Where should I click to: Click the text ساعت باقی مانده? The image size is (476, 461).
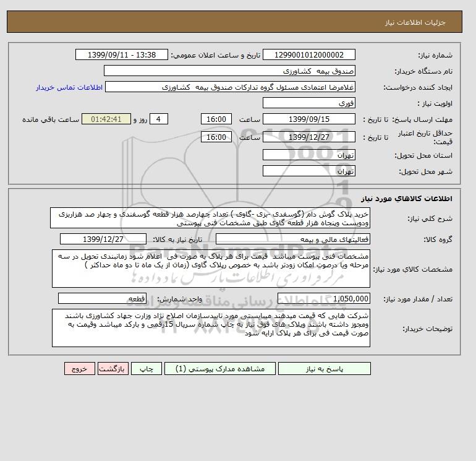(51, 119)
